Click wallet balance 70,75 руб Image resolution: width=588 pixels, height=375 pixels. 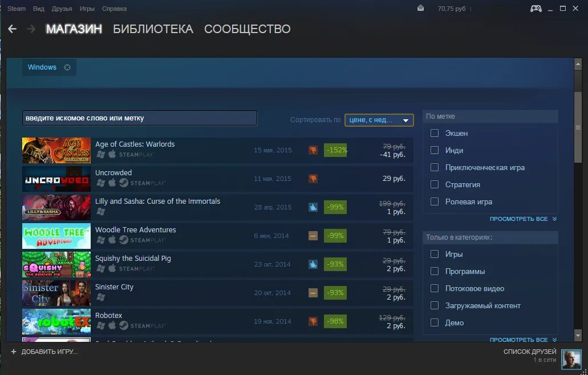(x=452, y=9)
